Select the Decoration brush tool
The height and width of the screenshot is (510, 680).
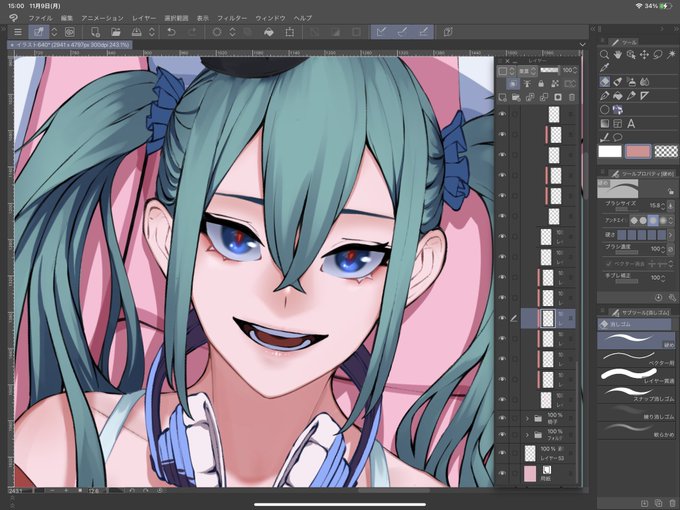tap(618, 109)
